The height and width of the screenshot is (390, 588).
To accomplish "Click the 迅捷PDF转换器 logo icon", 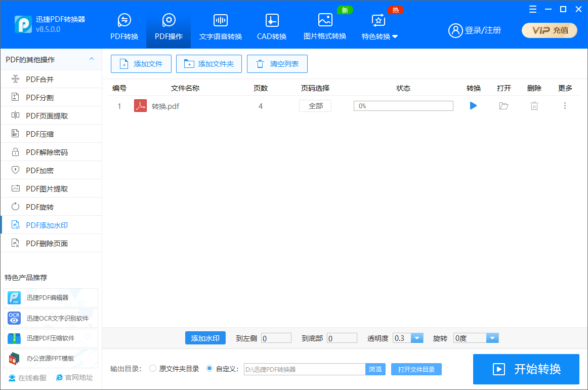I will point(23,24).
